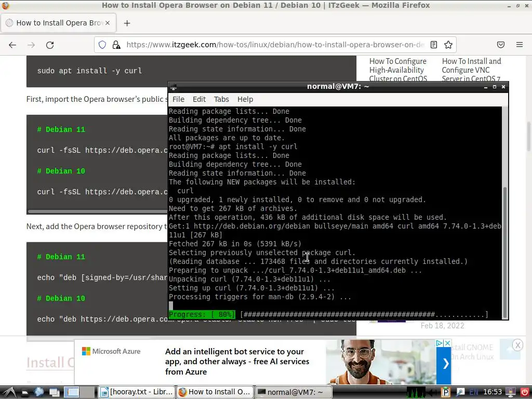This screenshot has width=532, height=399.
Task: Click the Microsoft Azure ad logo
Action: coord(111,351)
